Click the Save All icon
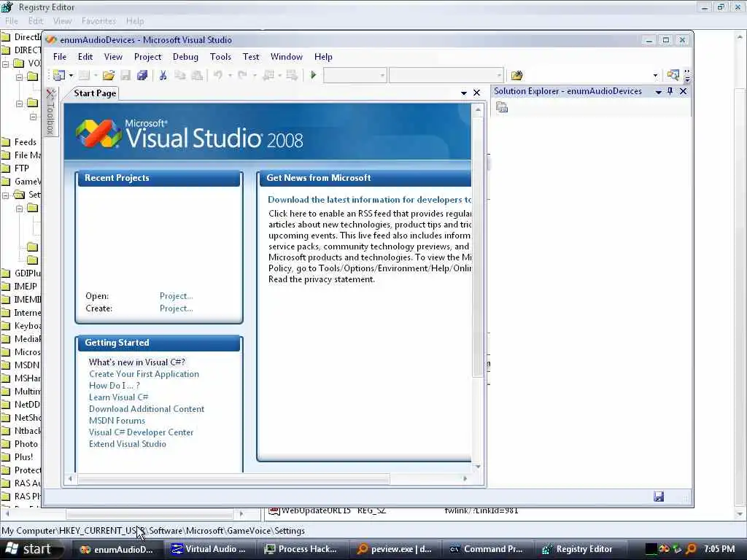Screen dimensions: 747x560 pyautogui.click(x=142, y=75)
